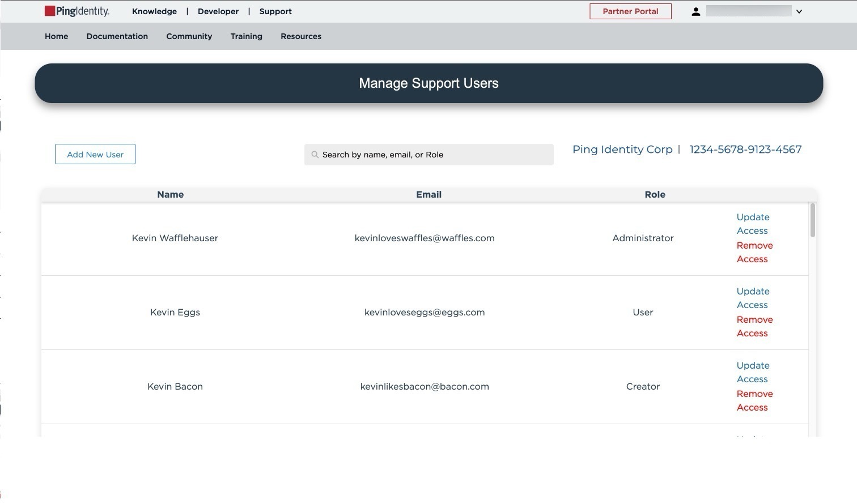Open the Support menu
The height and width of the screenshot is (504, 857).
click(x=275, y=11)
